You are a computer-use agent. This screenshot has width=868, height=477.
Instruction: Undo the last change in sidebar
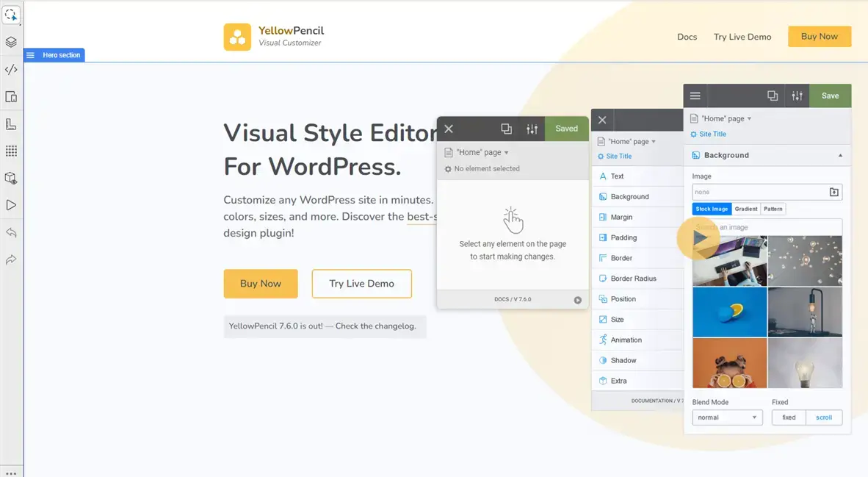pos(11,232)
